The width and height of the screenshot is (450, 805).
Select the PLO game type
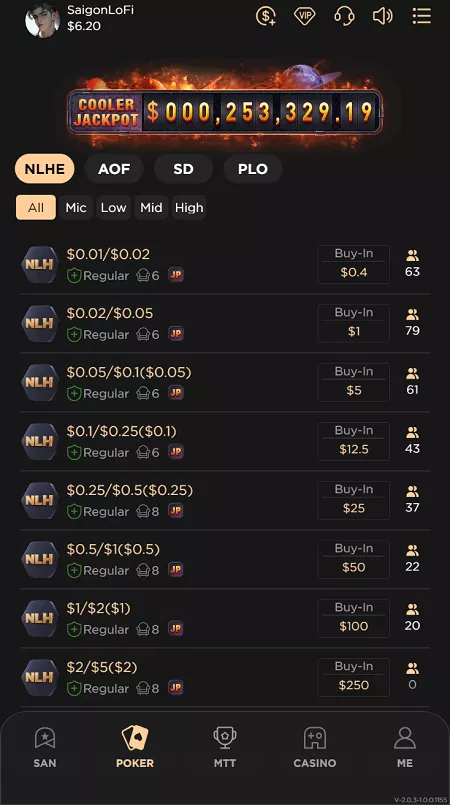pyautogui.click(x=253, y=169)
